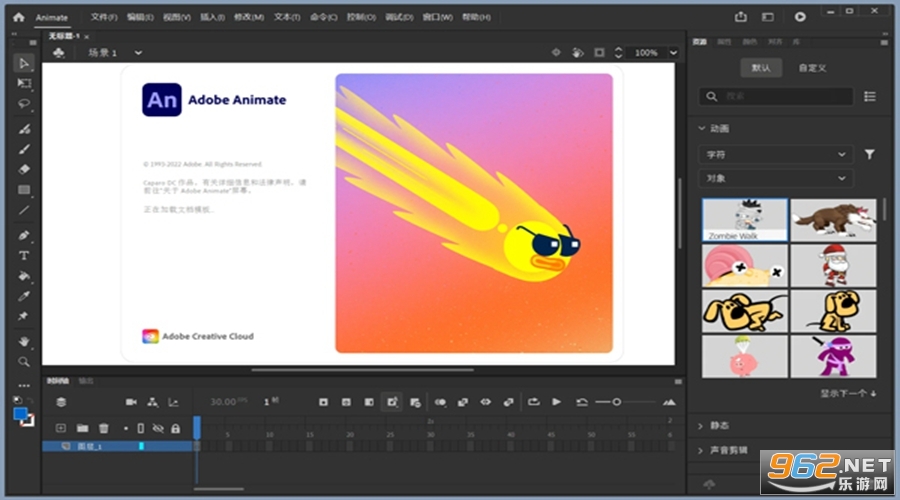This screenshot has width=900, height=500.
Task: Select the Asset Warp pin tool
Action: point(24,316)
